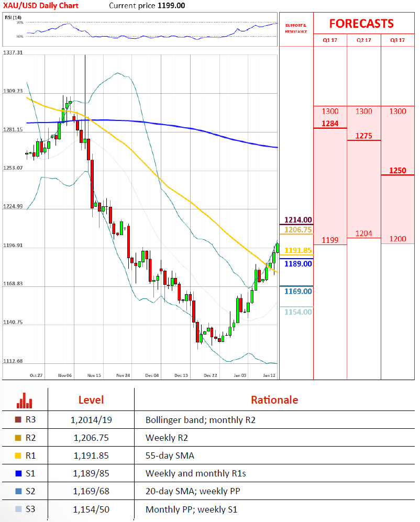
Task: Click the 1337.31 price axis label
Action: coord(13,52)
